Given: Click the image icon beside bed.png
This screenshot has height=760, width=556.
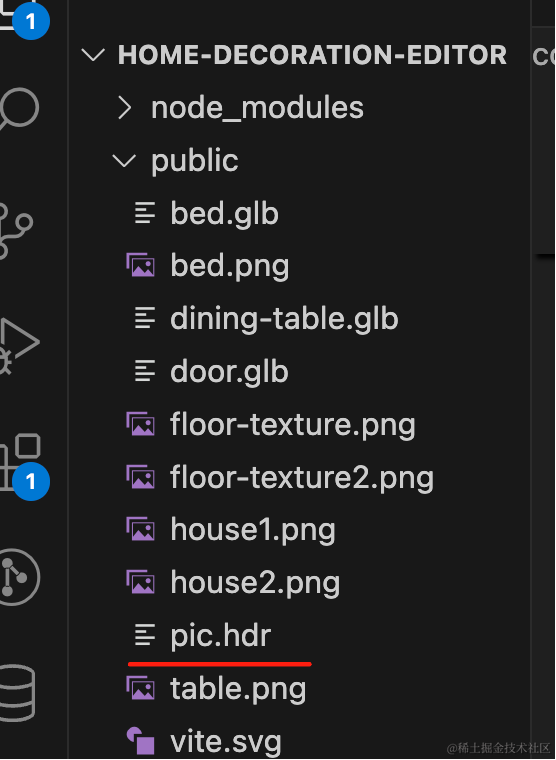Looking at the screenshot, I should coord(141,266).
